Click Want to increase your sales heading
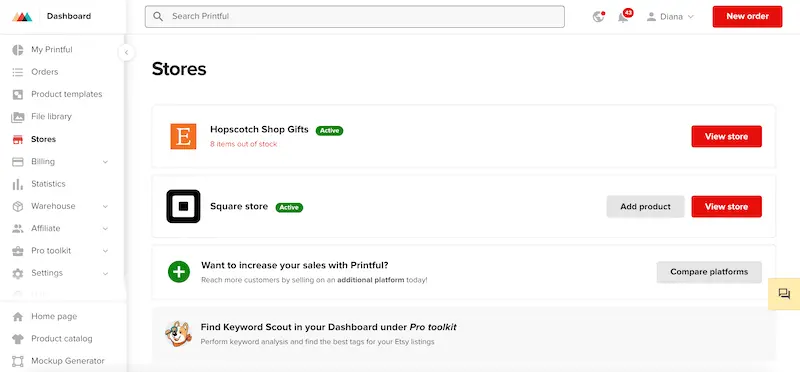Screen dimensions: 800x372 [295, 265]
